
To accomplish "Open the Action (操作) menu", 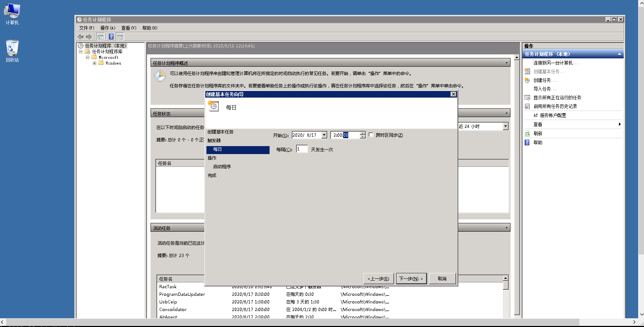I will [x=108, y=28].
